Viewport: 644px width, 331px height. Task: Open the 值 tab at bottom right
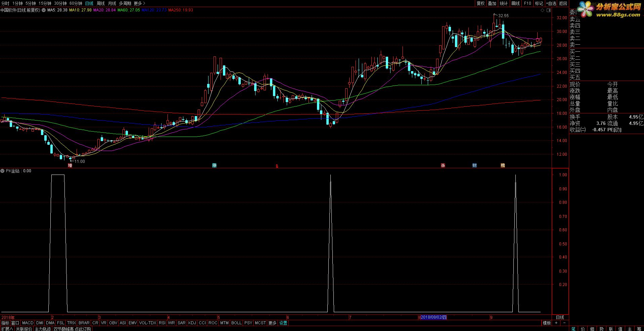620,329
